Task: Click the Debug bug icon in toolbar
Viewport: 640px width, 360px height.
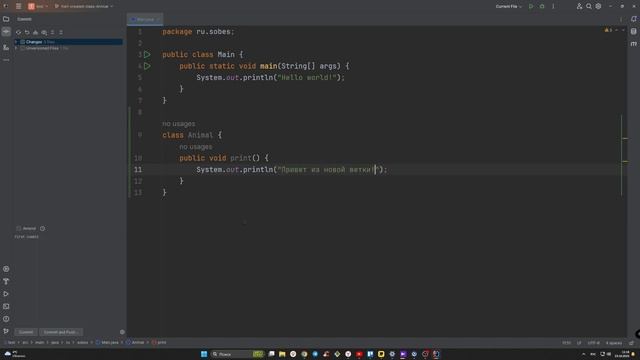Action: click(x=542, y=6)
